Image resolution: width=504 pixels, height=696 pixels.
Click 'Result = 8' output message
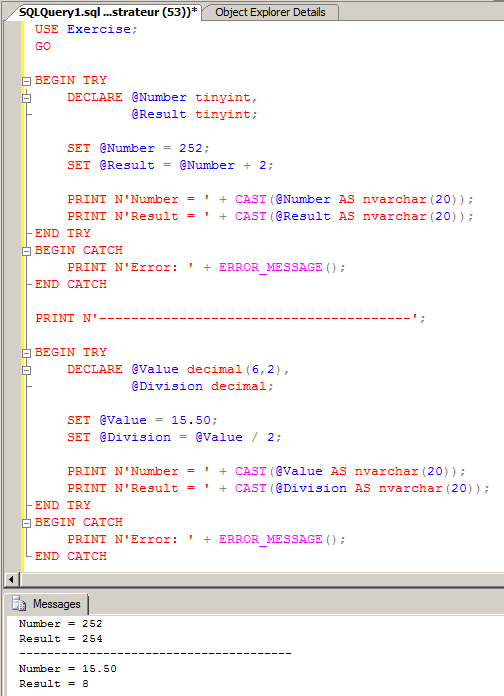[53, 684]
